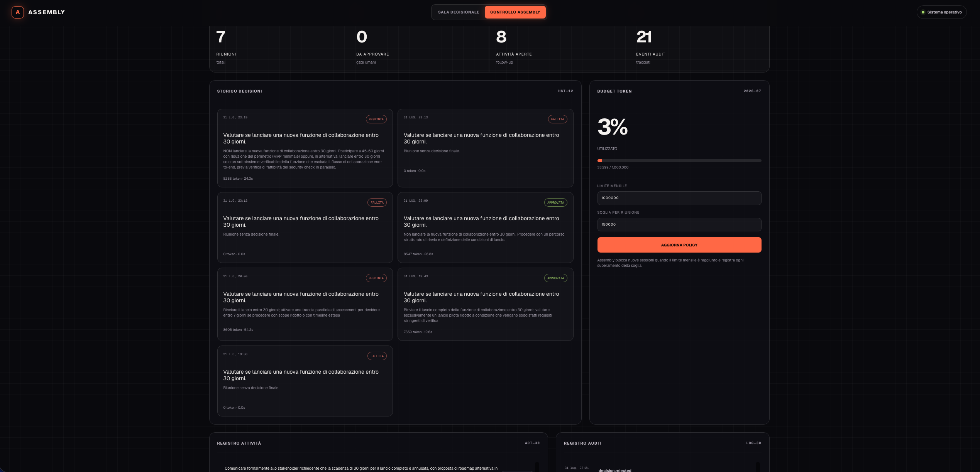The width and height of the screenshot is (980, 472).
Task: Click the 8605 token · 54.2s text
Action: (x=238, y=330)
